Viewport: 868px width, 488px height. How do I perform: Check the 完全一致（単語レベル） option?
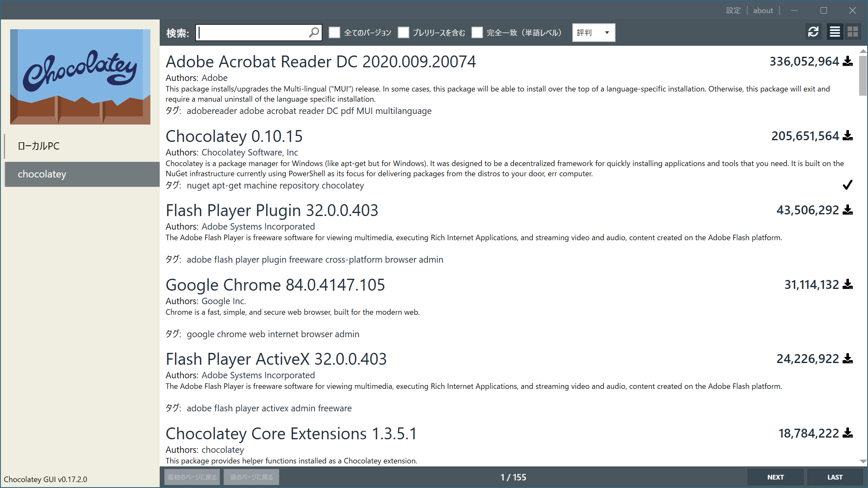click(477, 32)
